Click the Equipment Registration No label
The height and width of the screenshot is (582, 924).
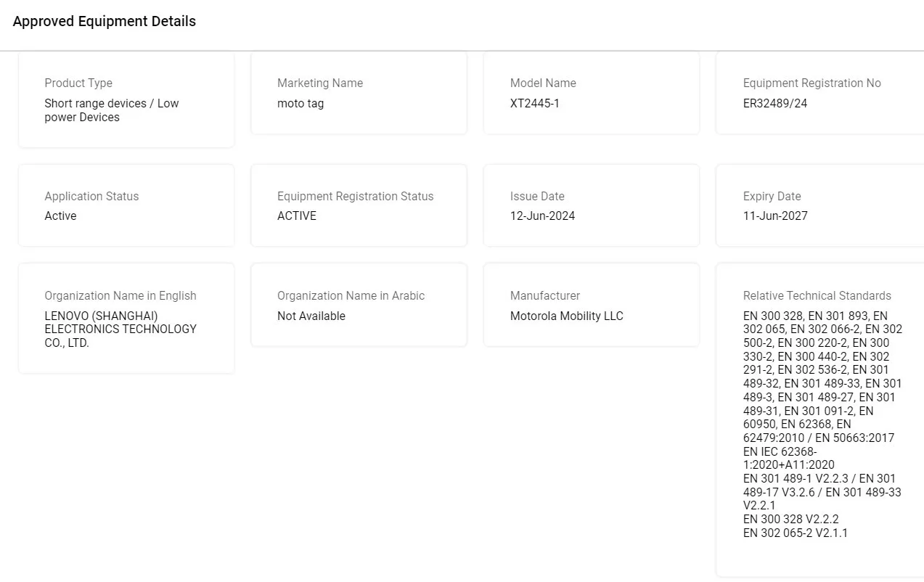(x=811, y=83)
